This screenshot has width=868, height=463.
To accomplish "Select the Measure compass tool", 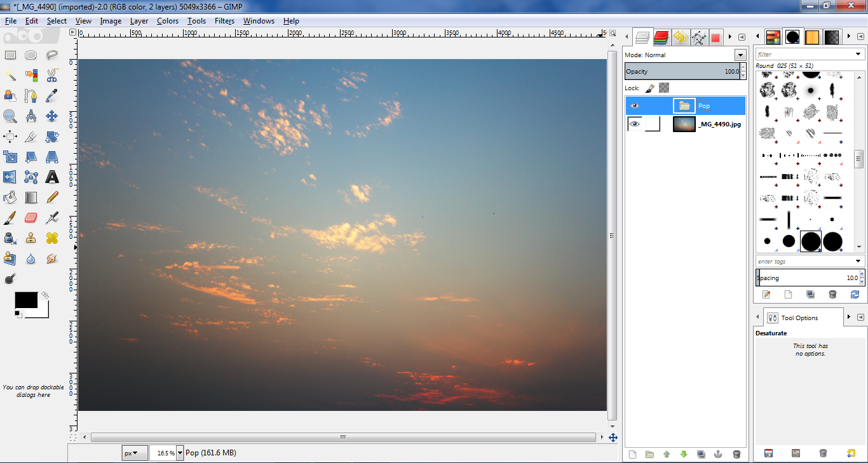I will coord(31,116).
